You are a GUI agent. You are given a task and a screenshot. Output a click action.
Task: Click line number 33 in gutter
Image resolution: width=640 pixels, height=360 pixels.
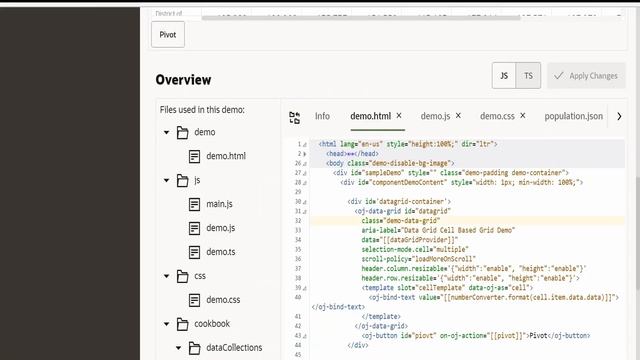point(298,230)
